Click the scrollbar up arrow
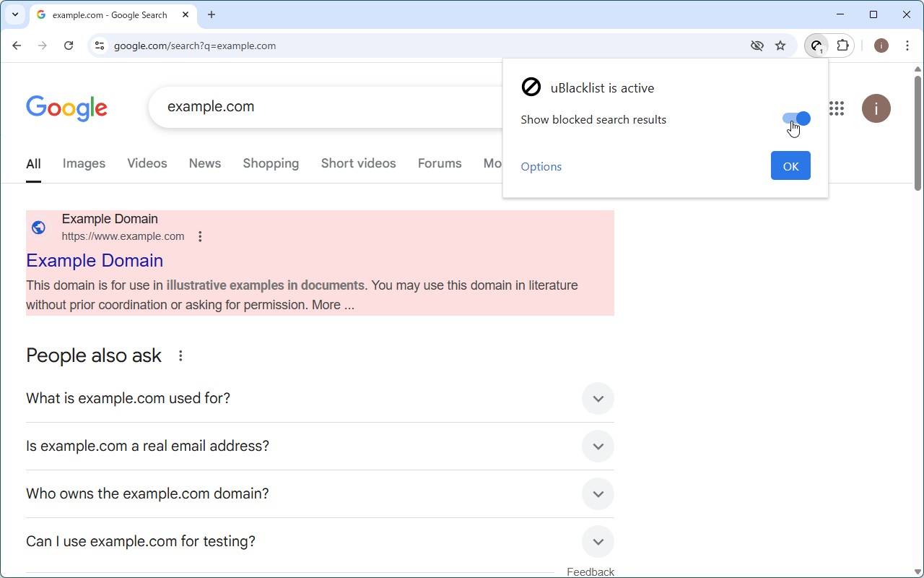 click(918, 69)
